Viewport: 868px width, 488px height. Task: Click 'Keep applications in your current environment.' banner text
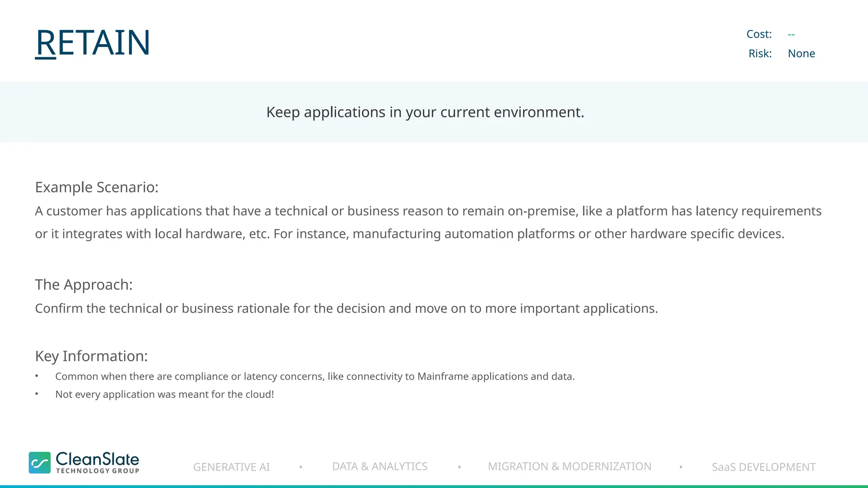tap(425, 112)
